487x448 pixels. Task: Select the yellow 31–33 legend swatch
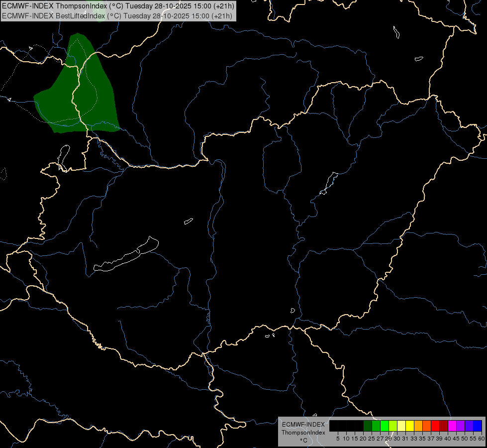pos(410,426)
